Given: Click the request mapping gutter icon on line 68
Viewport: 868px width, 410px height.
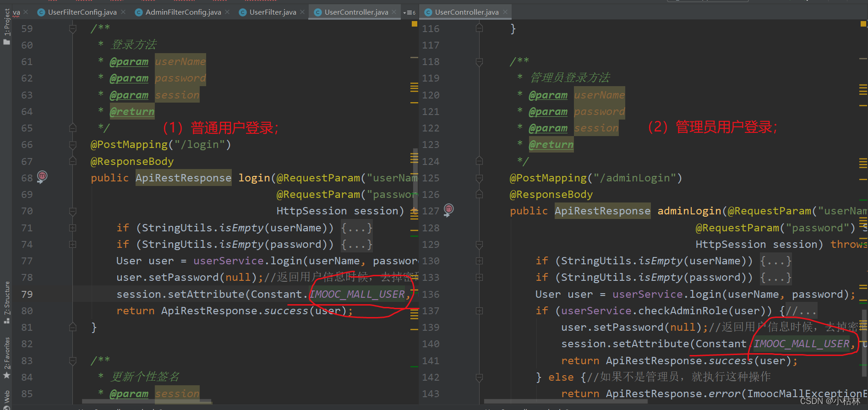Looking at the screenshot, I should tap(42, 176).
